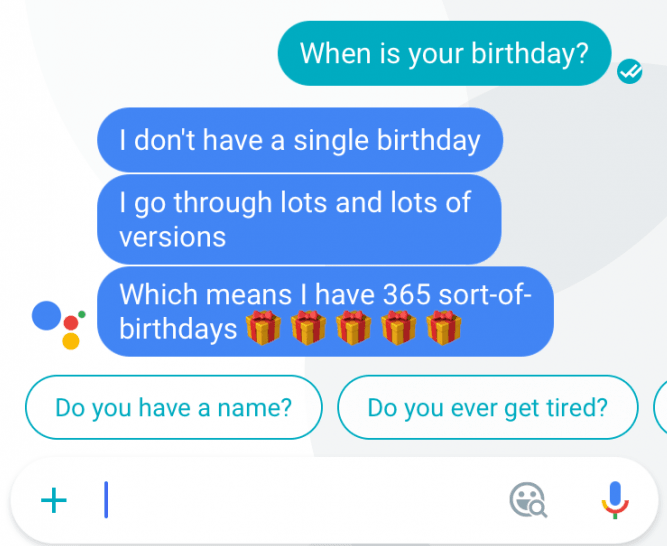Screen dimensions: 667x546
Task: Click the blinking blue text cursor
Action: (106, 500)
